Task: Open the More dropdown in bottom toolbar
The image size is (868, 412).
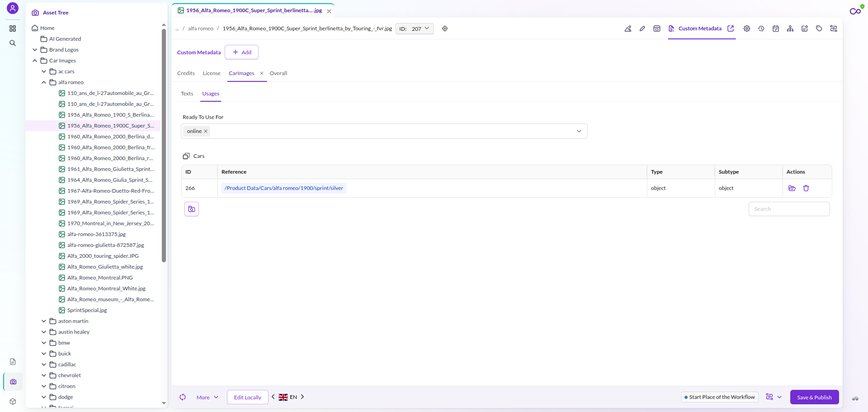Action: pos(208,397)
